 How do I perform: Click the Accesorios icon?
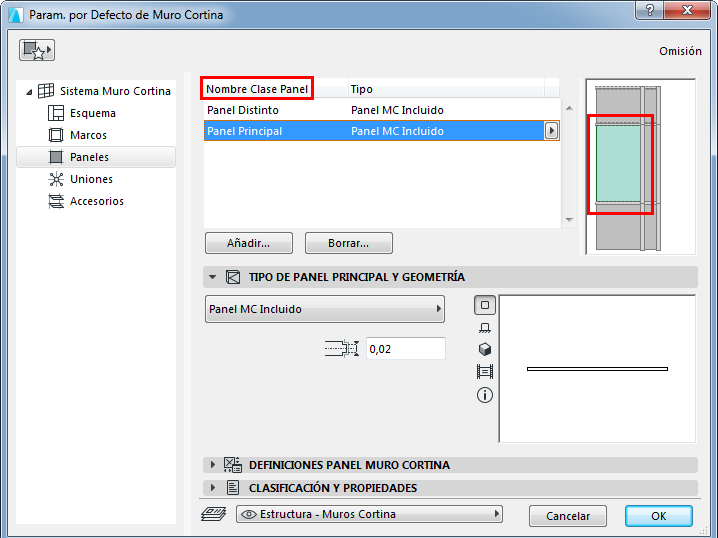(x=56, y=201)
